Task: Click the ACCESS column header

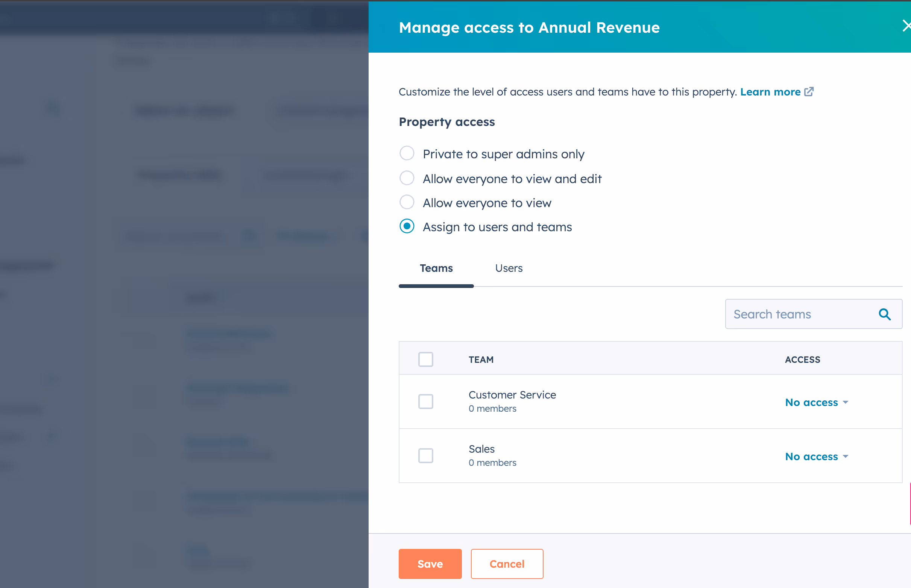Action: point(803,360)
